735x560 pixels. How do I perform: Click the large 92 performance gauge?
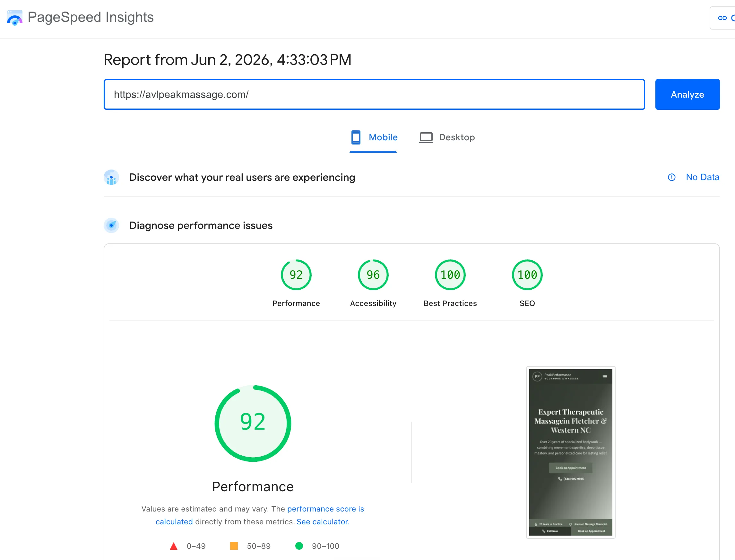(253, 423)
